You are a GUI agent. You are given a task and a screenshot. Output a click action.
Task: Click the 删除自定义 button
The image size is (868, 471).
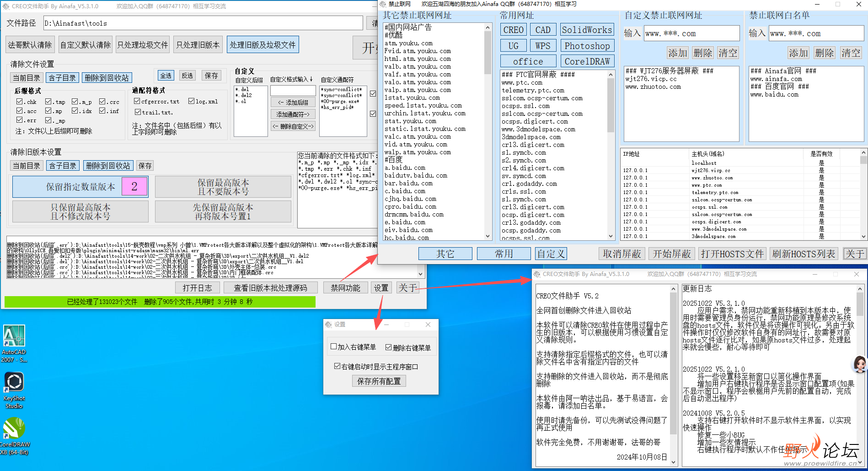click(x=293, y=126)
